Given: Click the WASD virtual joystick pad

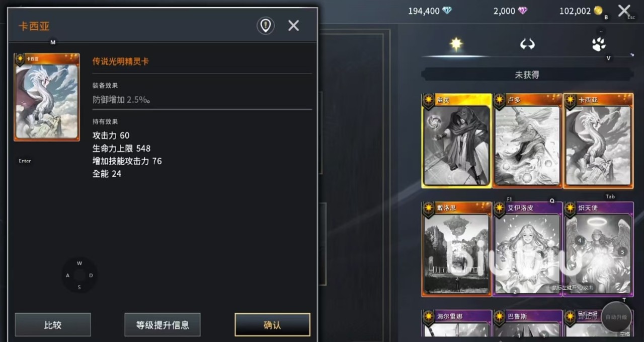Looking at the screenshot, I should (x=79, y=275).
